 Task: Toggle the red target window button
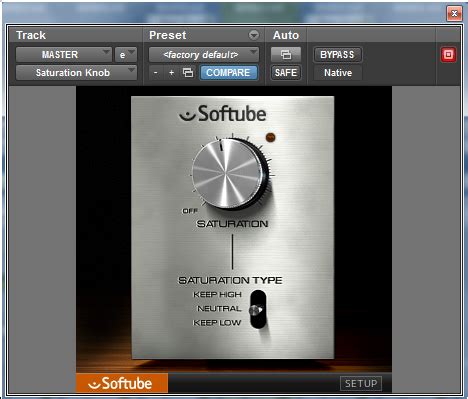pyautogui.click(x=448, y=55)
